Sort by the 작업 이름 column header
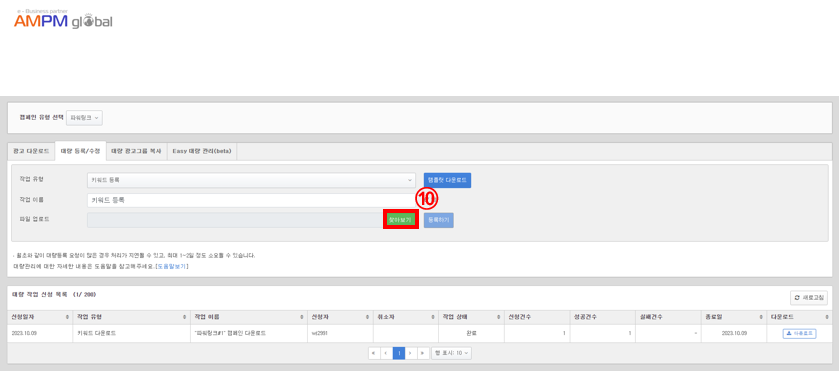Image resolution: width=839 pixels, height=372 pixels. click(248, 317)
